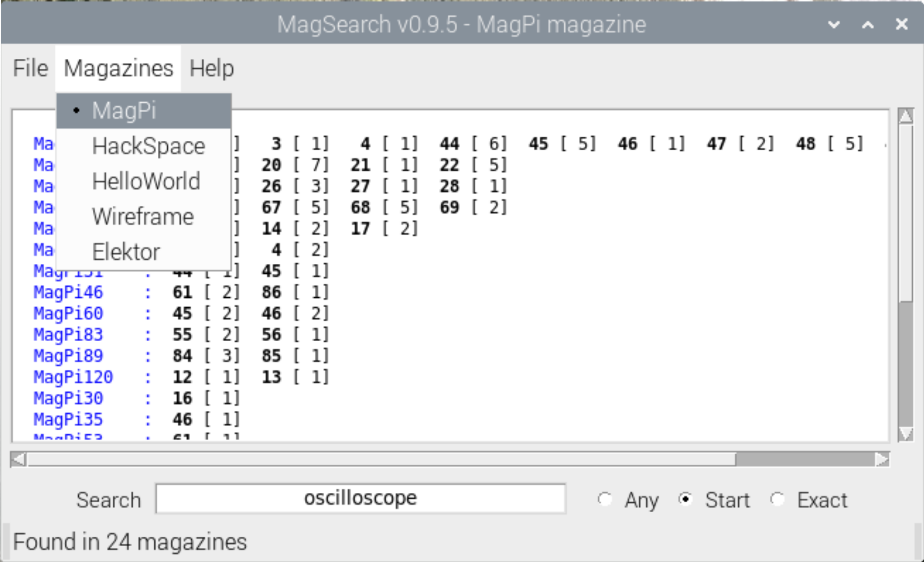The height and width of the screenshot is (562, 924).
Task: Open the MagPi83 result
Action: tap(67, 334)
